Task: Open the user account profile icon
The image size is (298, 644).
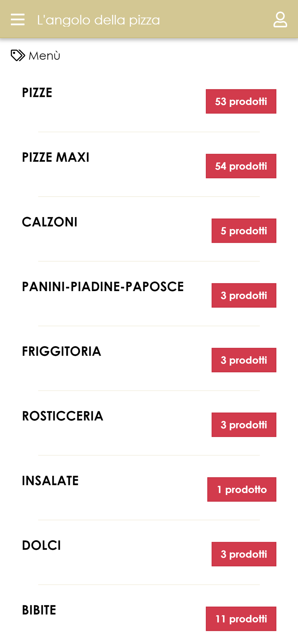Action: (x=280, y=20)
